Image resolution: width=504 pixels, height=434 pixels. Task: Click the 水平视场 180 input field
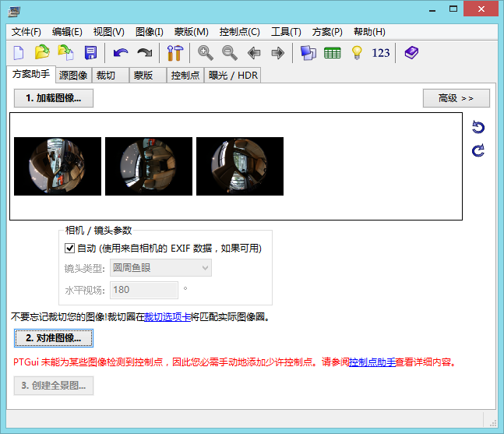[x=144, y=290]
